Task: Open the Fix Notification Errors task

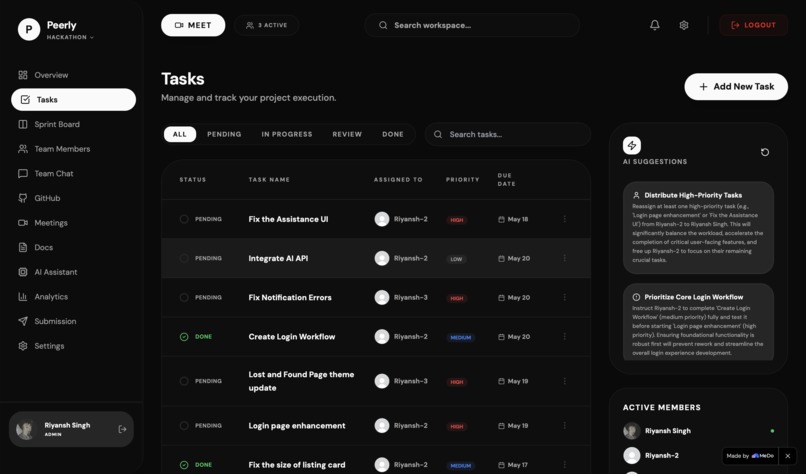Action: pyautogui.click(x=290, y=297)
